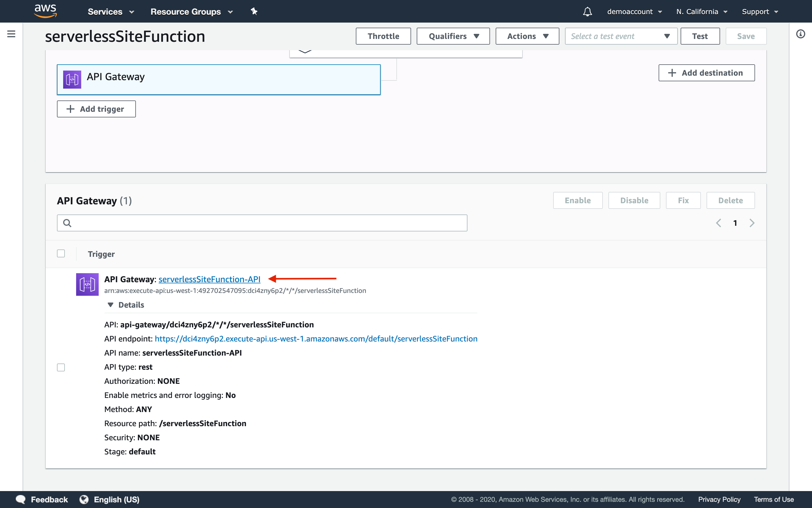812x508 pixels.
Task: Go to previous page of triggers
Action: 718,223
